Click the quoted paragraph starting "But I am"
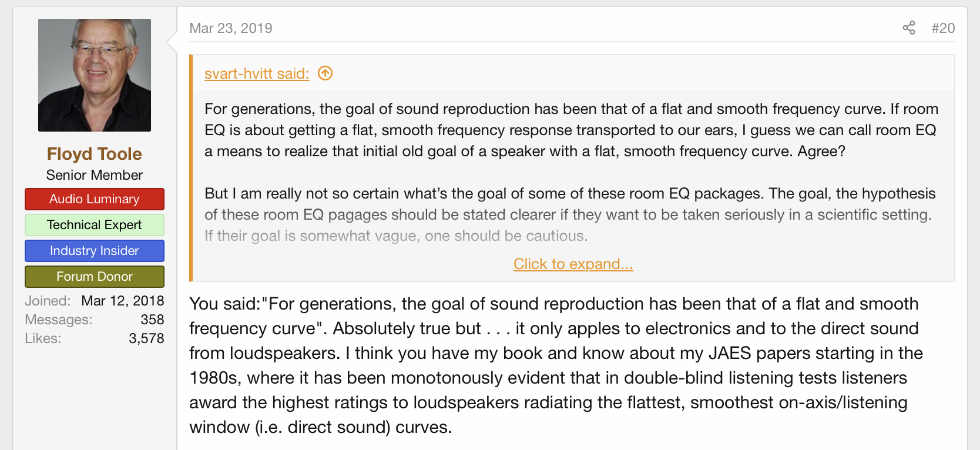Viewport: 980px width, 450px height. click(x=570, y=204)
